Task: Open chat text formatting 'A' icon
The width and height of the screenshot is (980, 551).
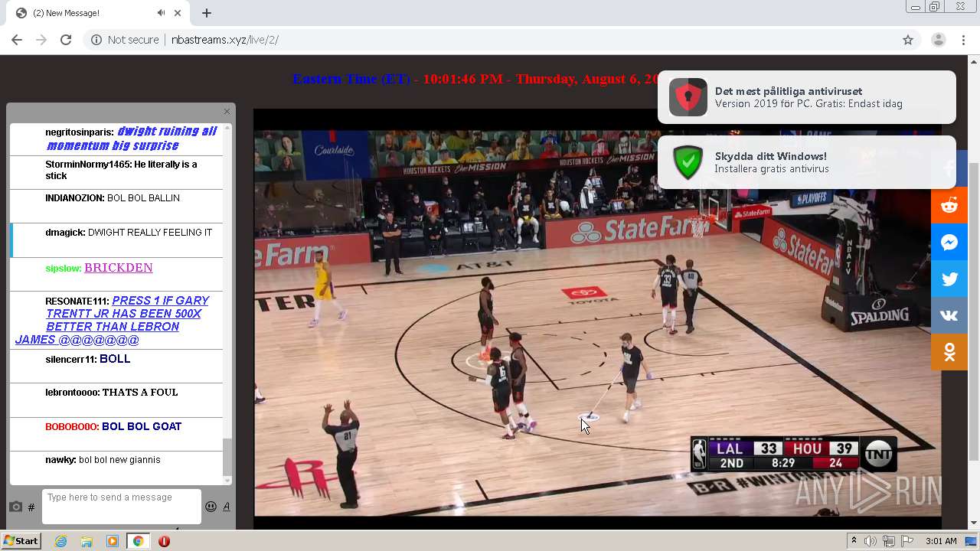Action: point(227,507)
